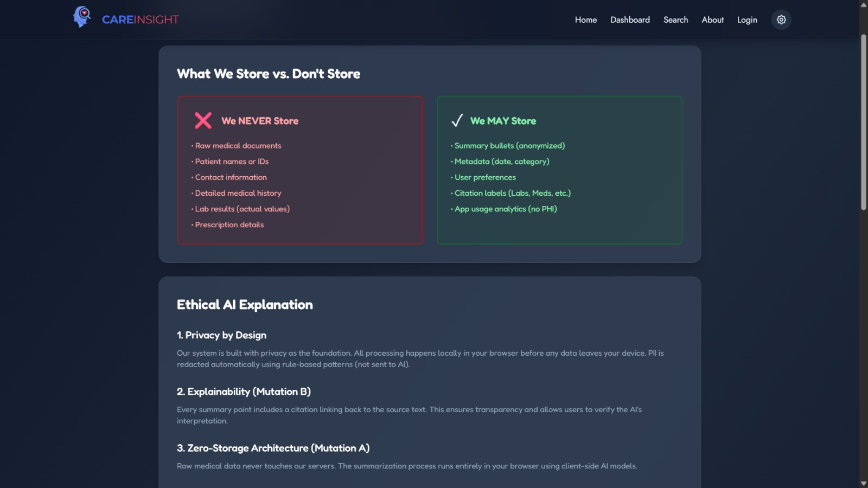
Task: Click the 'Ethical AI Explanation' heading
Action: (x=244, y=304)
